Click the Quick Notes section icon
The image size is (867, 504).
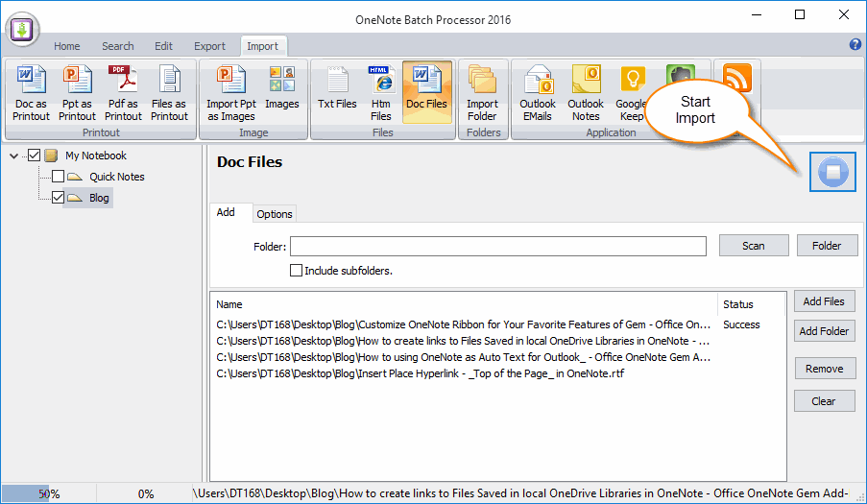[75, 177]
